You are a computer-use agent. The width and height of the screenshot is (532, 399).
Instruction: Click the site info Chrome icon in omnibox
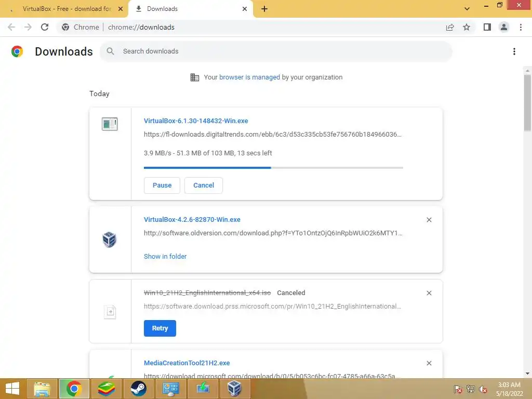(x=65, y=27)
